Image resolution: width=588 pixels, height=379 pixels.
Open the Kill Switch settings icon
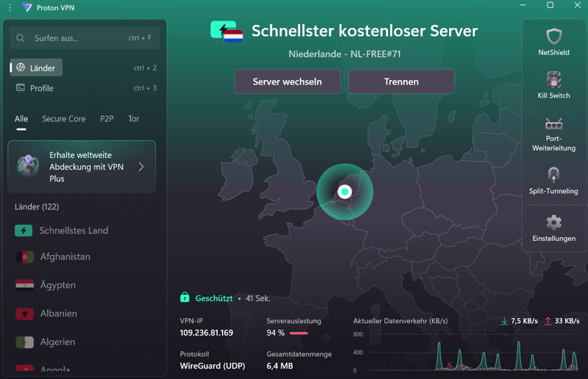pyautogui.click(x=553, y=79)
